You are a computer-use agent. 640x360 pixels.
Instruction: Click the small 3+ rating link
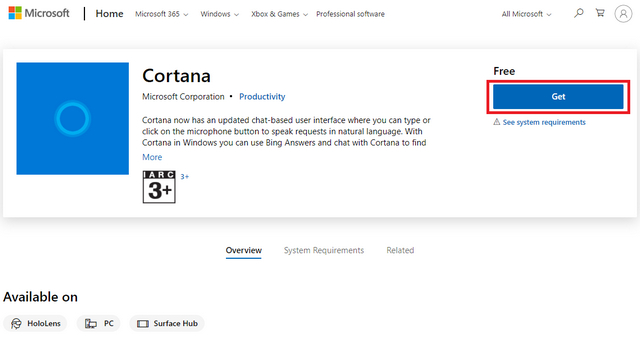(184, 176)
